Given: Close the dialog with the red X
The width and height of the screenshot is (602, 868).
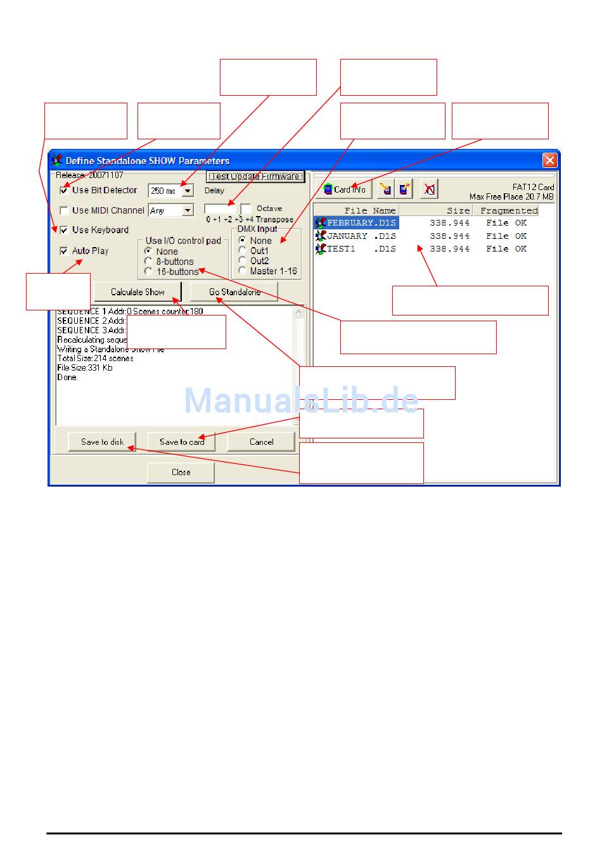Looking at the screenshot, I should point(549,160).
